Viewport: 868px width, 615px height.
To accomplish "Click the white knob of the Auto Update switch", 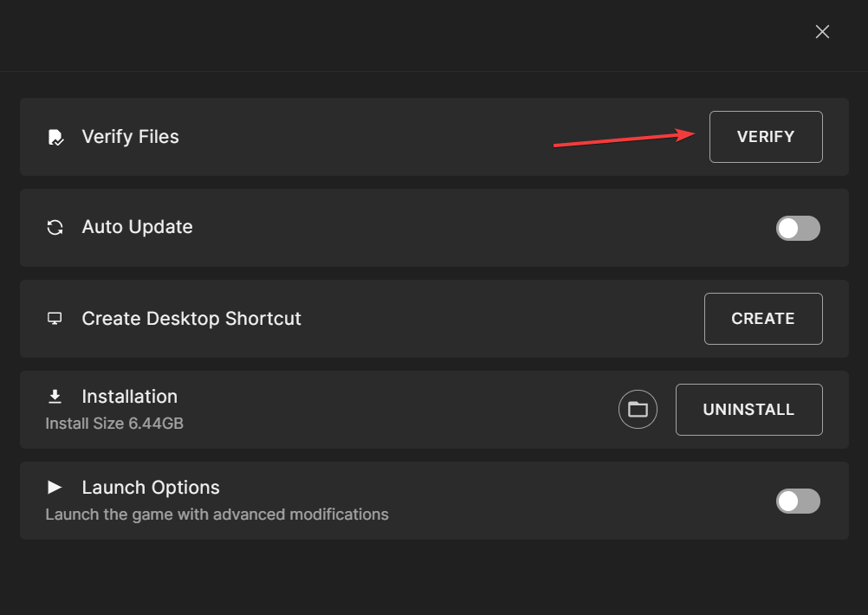I will (789, 228).
